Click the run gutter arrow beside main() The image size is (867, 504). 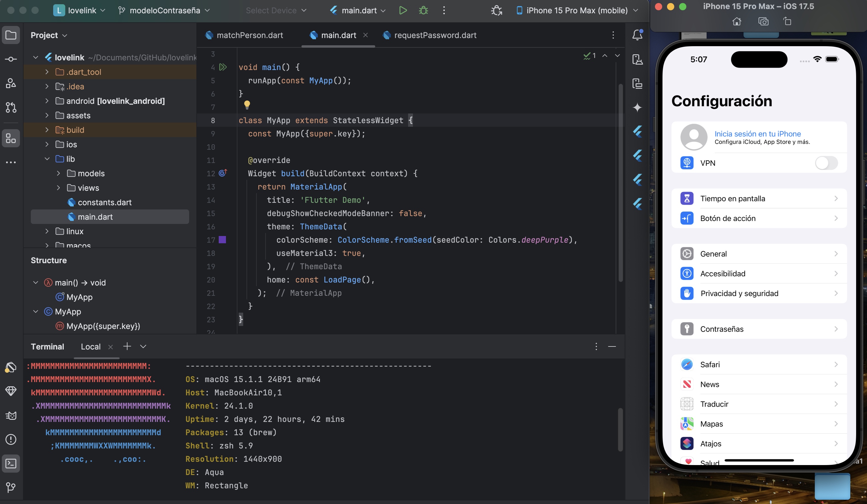tap(223, 67)
